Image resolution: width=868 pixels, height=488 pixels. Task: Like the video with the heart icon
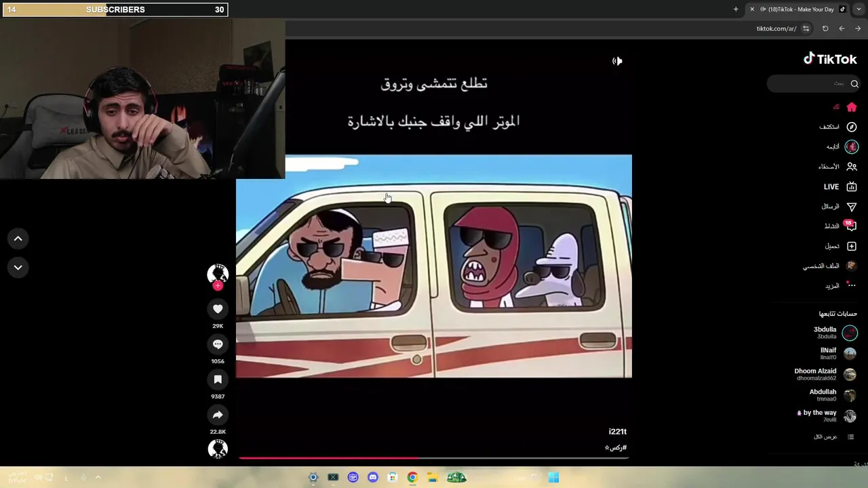(218, 309)
